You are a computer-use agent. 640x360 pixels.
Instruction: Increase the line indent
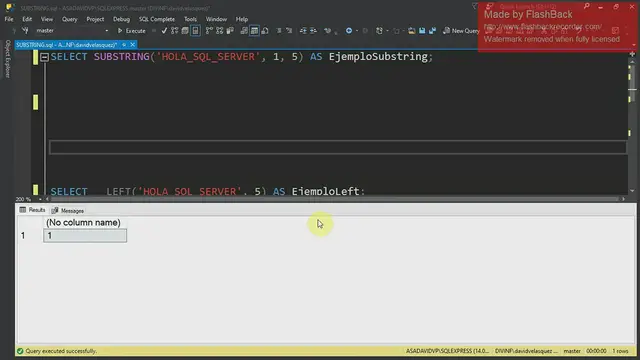pyautogui.click(x=313, y=31)
